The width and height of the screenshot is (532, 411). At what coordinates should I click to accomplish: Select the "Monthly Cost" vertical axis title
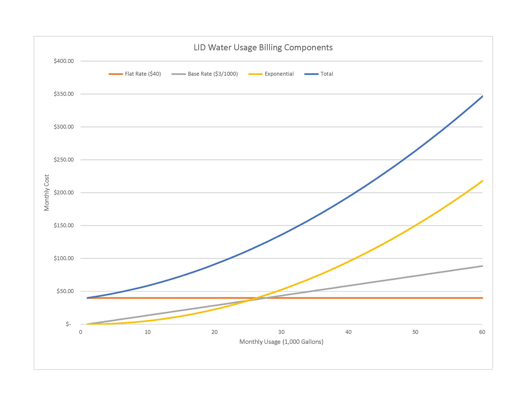[46, 192]
